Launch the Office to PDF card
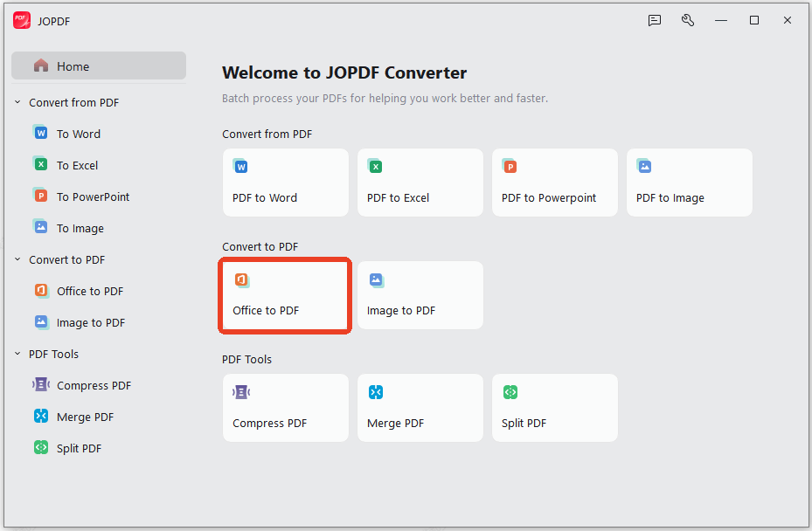812x531 pixels. pyautogui.click(x=286, y=295)
